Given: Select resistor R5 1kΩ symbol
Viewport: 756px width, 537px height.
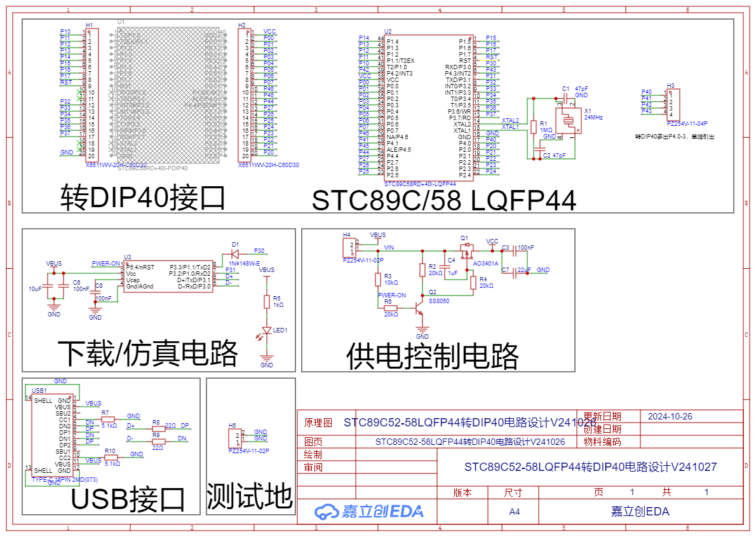Looking at the screenshot, I should click(267, 302).
